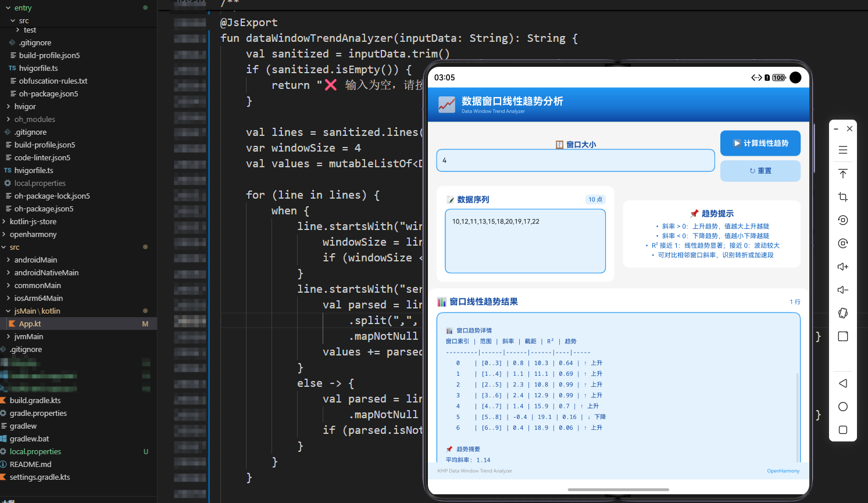This screenshot has height=503, width=868.
Task: Open code-linter.json5 file
Action: click(42, 157)
